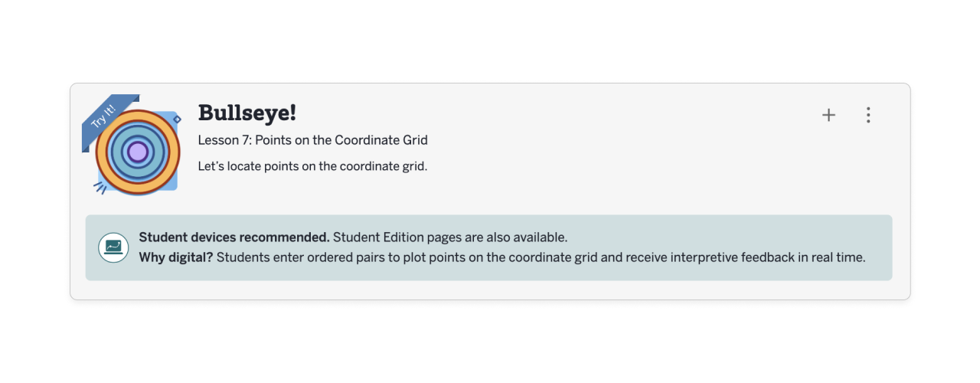Select 'Lesson 7: Points on the Coordinate Grid'
This screenshot has height=383, width=980.
click(312, 140)
